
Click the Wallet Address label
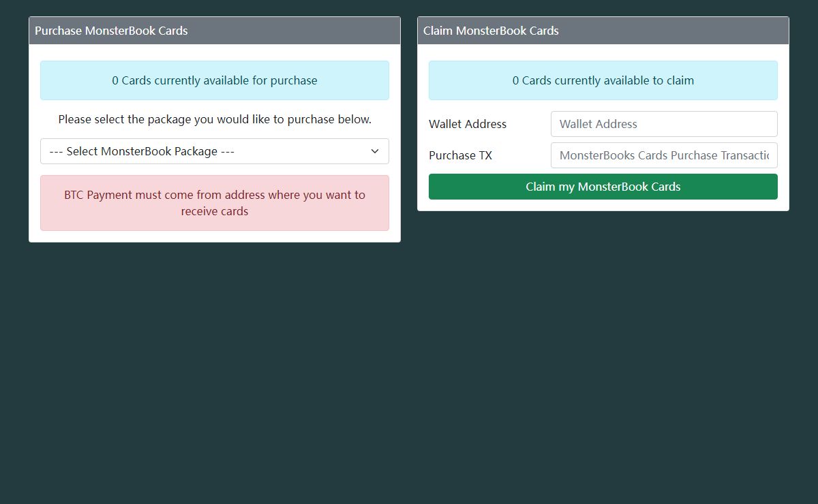pyautogui.click(x=468, y=124)
